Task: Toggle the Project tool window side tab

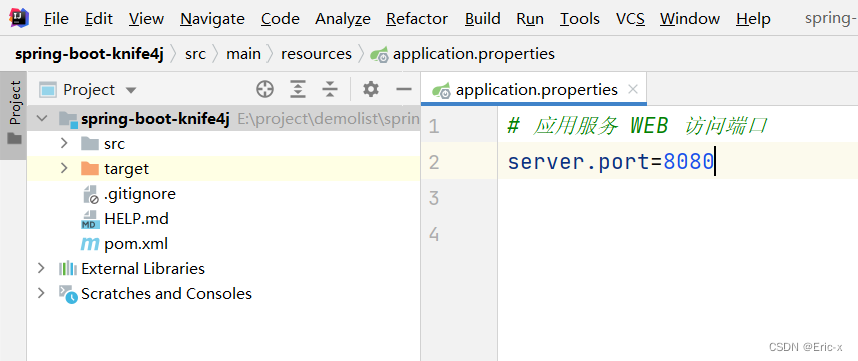Action: click(x=15, y=115)
